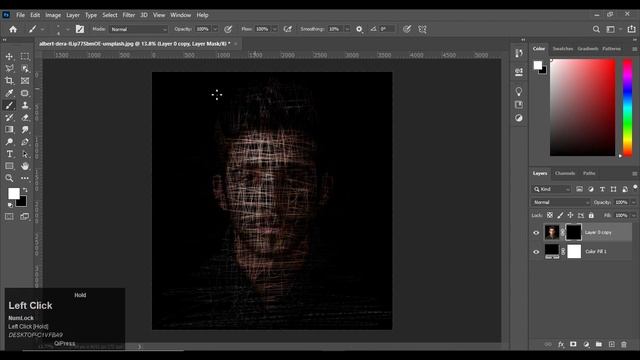The height and width of the screenshot is (360, 640).
Task: Open the Window menu
Action: [x=180, y=15]
